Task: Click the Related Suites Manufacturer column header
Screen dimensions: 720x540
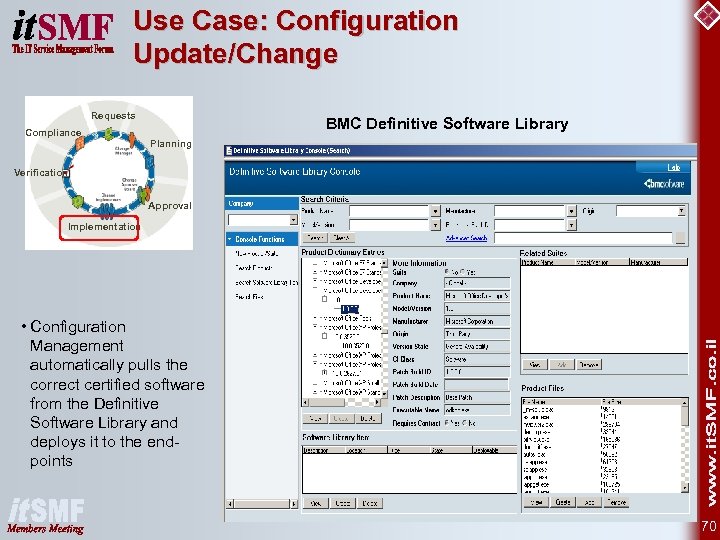Action: coord(658,262)
